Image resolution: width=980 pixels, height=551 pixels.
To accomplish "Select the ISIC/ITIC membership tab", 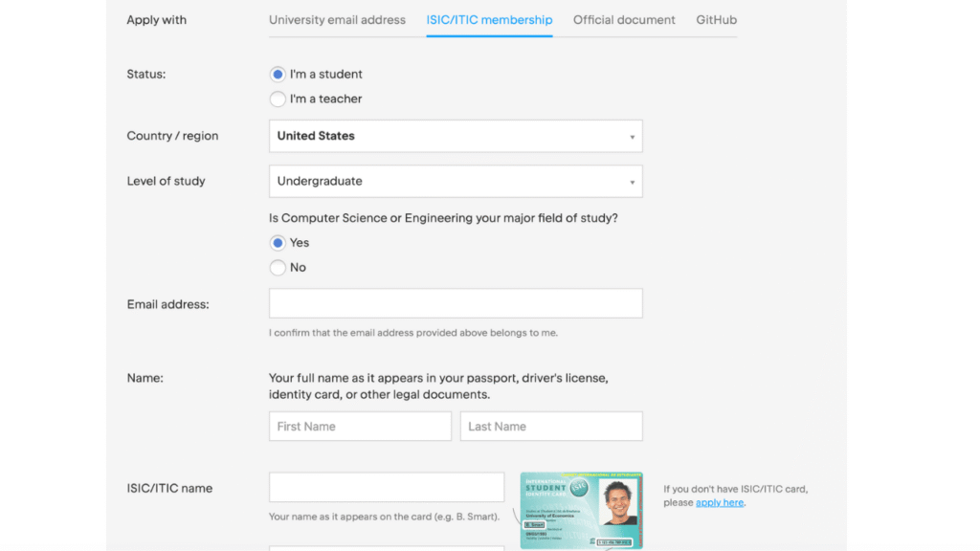I will click(489, 20).
